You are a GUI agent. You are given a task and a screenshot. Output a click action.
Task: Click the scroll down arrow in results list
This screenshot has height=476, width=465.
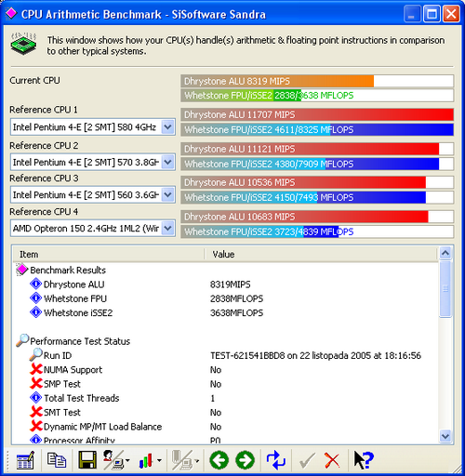[x=445, y=436]
